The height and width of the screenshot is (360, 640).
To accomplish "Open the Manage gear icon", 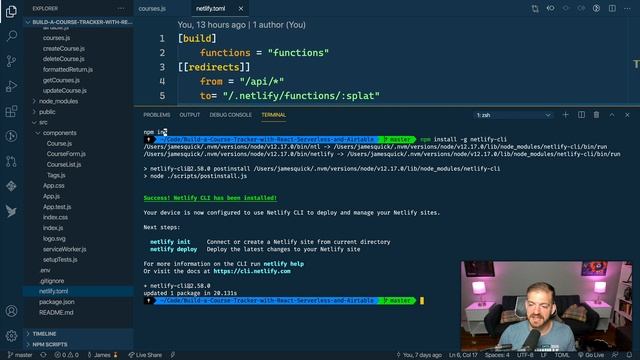I will click(11, 336).
